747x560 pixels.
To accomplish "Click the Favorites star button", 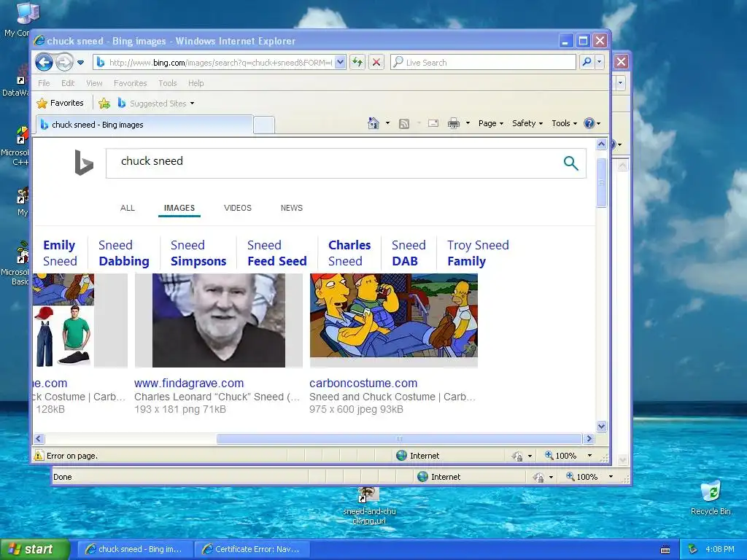I will point(60,103).
